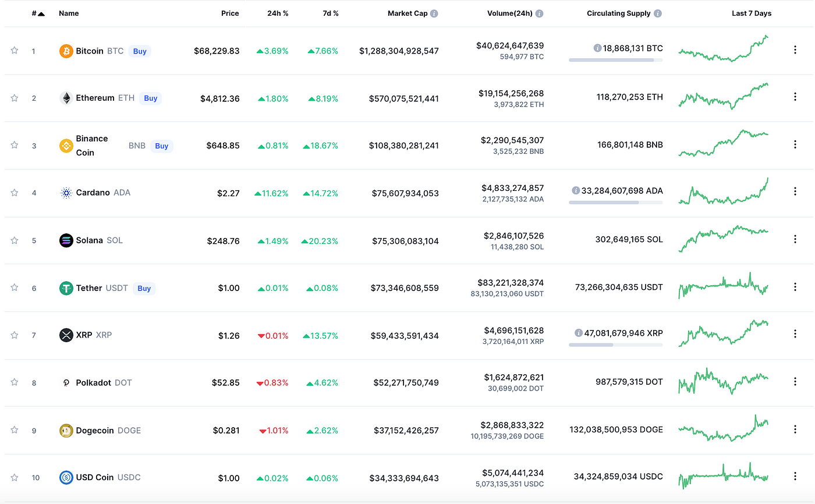This screenshot has height=504, width=815.
Task: Open three-dot menu for Ethereum row
Action: 795,97
